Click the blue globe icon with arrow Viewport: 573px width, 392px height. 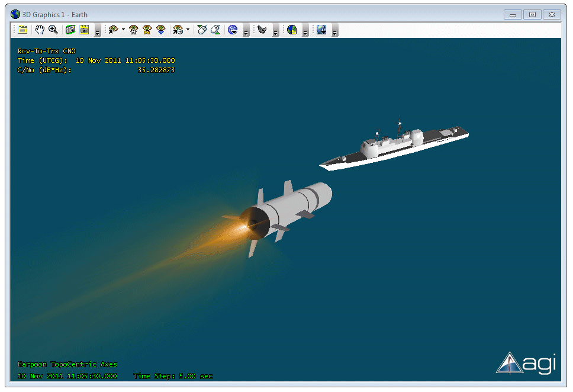pyautogui.click(x=233, y=30)
